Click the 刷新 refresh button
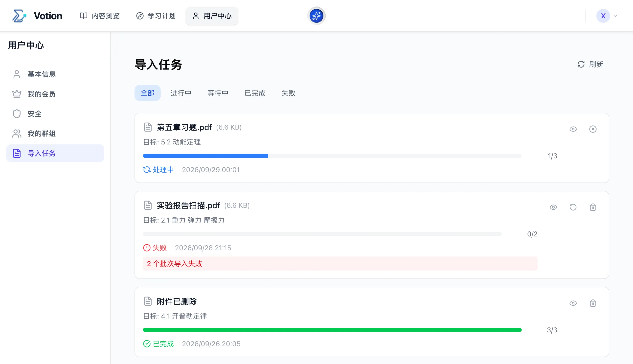Screen dimensions: 633x364 [590, 65]
